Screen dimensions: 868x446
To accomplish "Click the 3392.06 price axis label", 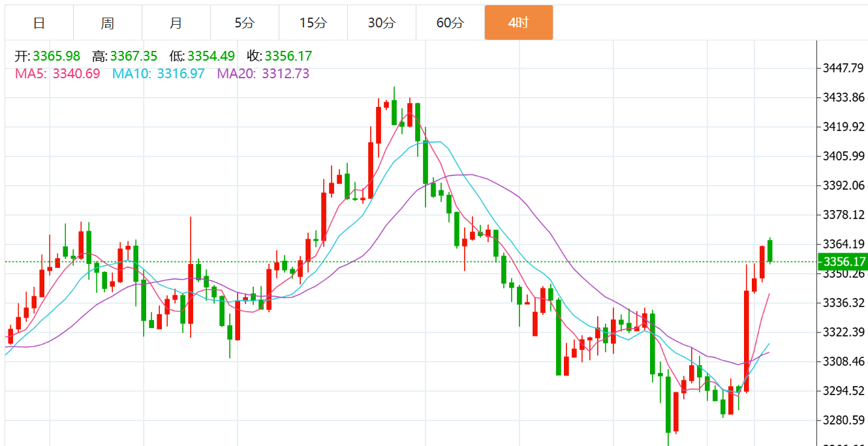I will (843, 186).
